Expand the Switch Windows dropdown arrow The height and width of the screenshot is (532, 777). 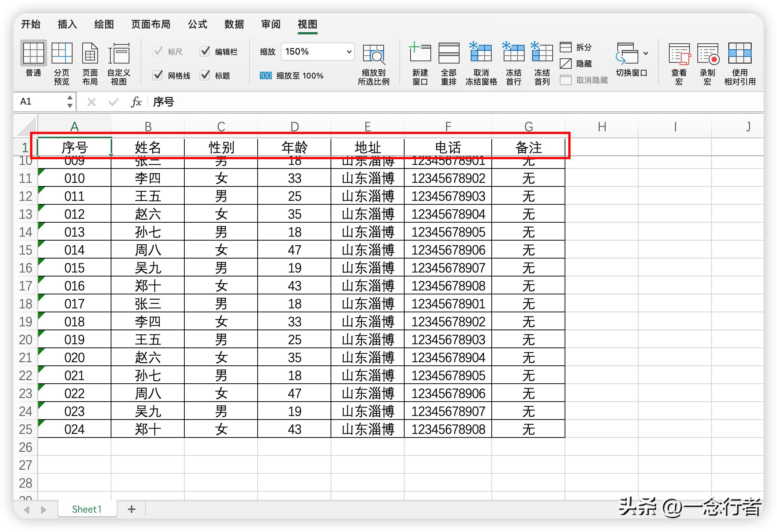646,53
